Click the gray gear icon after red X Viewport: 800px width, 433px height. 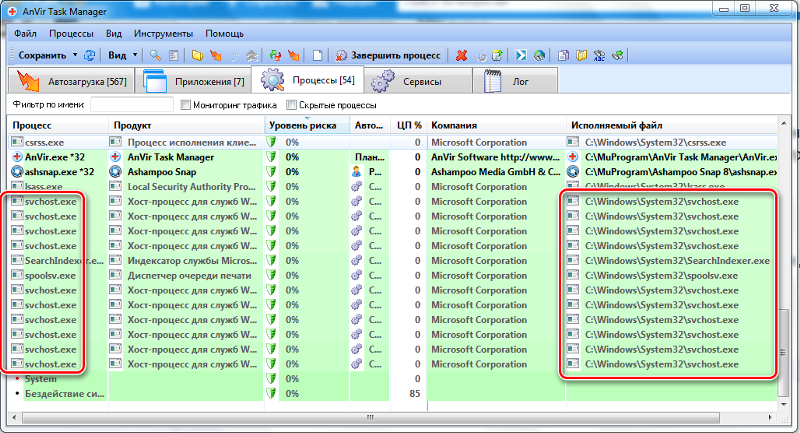[x=480, y=55]
